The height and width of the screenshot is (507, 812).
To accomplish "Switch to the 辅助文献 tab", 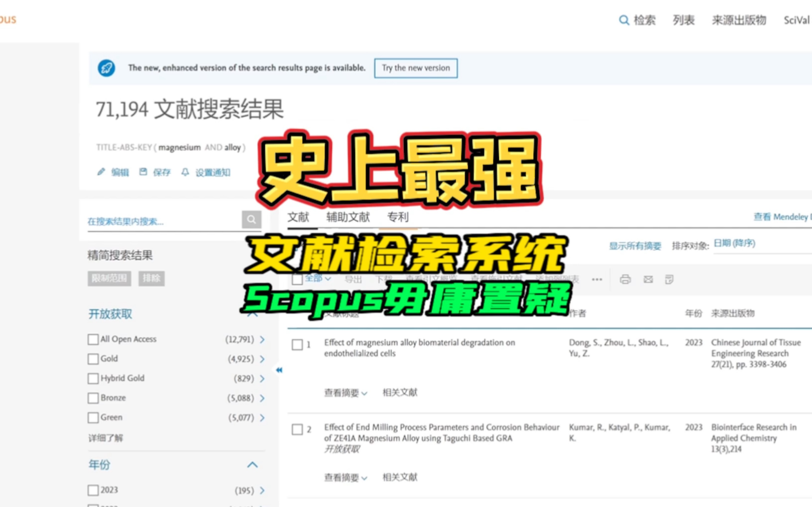I will coord(348,217).
